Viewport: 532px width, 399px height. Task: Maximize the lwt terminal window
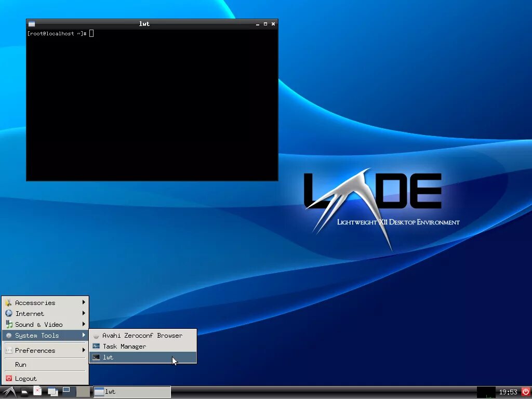[265, 24]
